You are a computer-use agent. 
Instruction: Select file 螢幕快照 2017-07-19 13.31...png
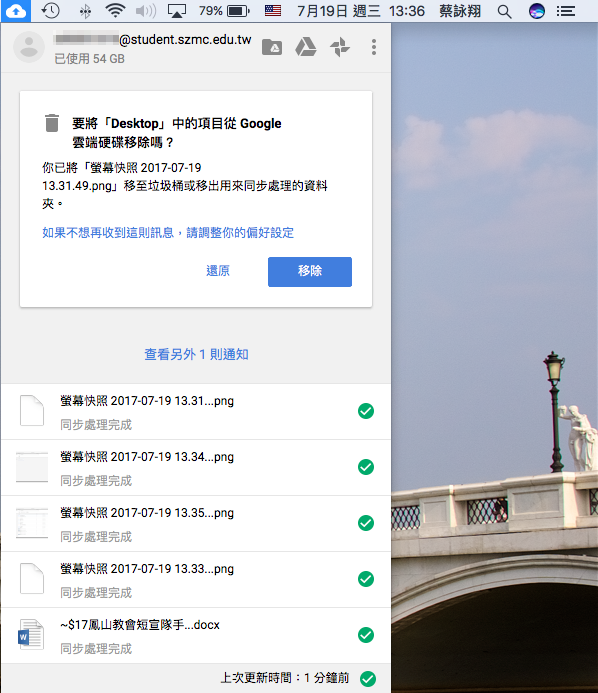click(x=196, y=411)
